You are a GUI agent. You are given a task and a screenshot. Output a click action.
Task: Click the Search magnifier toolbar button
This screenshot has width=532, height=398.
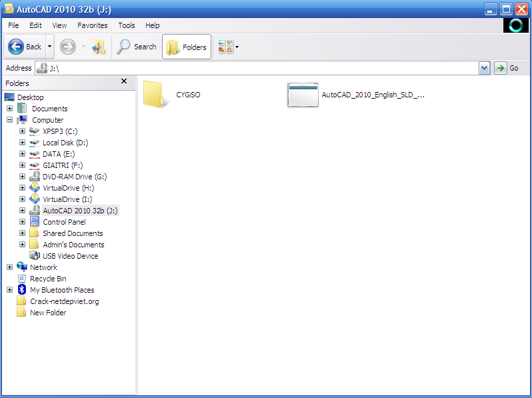(137, 47)
